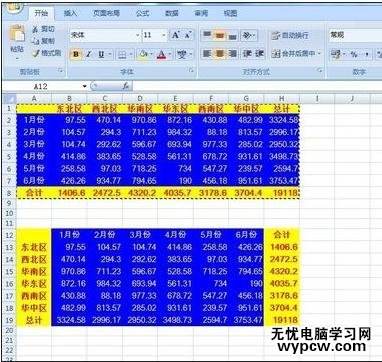The height and width of the screenshot is (362, 382).
Task: Click the fx insert function icon
Action: [126, 86]
